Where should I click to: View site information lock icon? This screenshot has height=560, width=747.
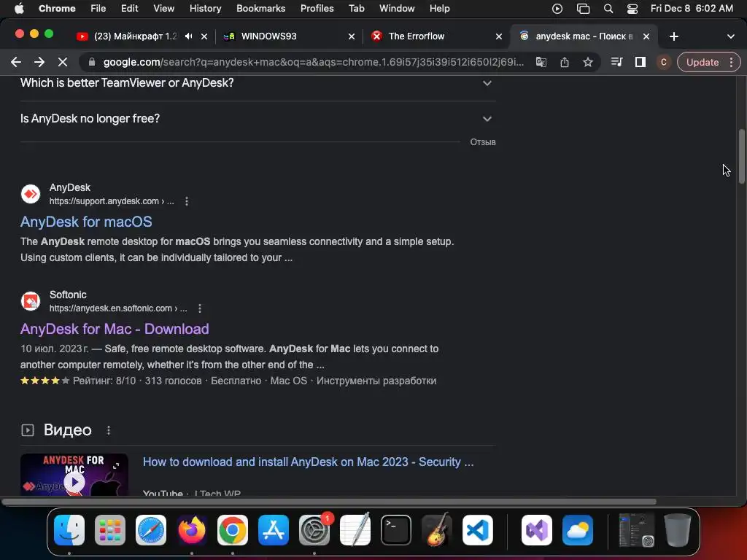click(92, 62)
